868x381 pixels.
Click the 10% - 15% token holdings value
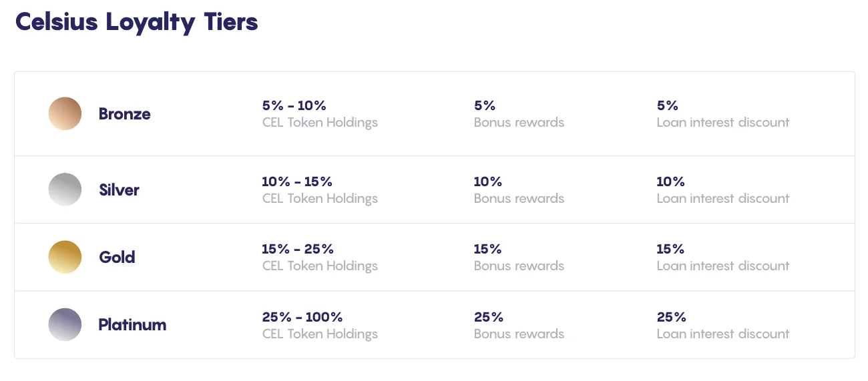click(x=297, y=181)
